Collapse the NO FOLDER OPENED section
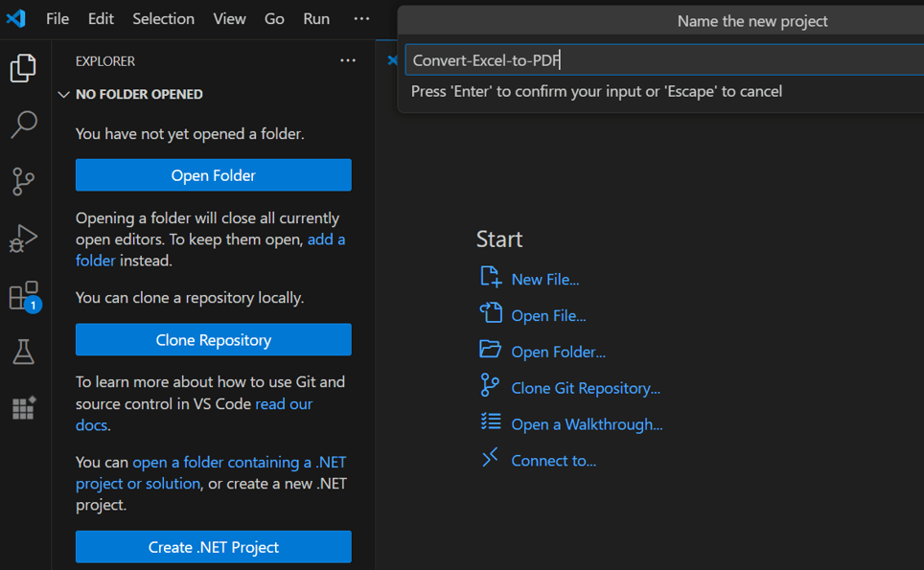 click(x=63, y=94)
